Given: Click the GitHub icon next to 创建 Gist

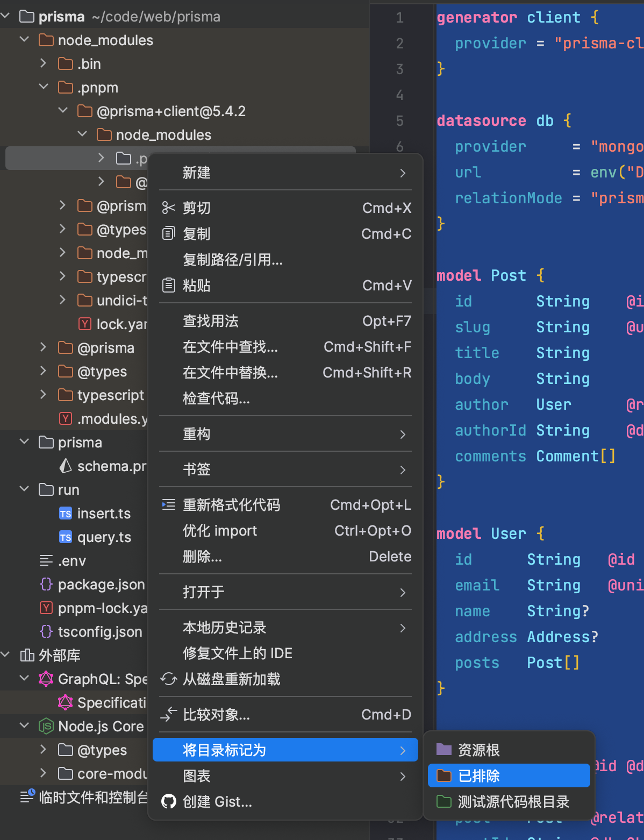Looking at the screenshot, I should tap(169, 801).
